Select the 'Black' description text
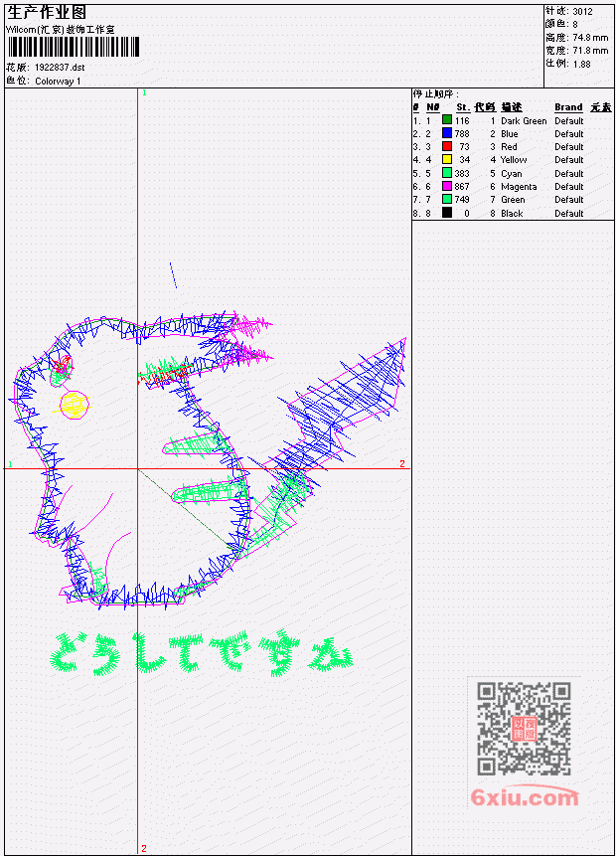The width and height of the screenshot is (616, 856). pos(512,214)
